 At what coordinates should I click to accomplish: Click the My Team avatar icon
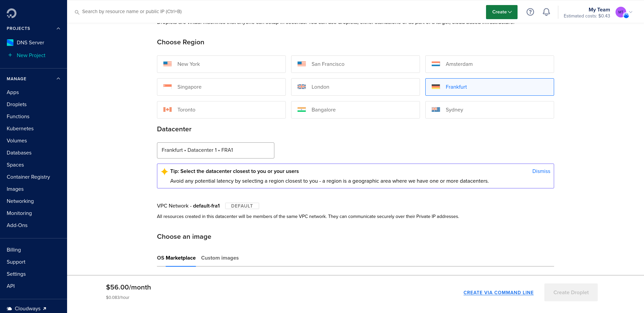click(x=621, y=12)
